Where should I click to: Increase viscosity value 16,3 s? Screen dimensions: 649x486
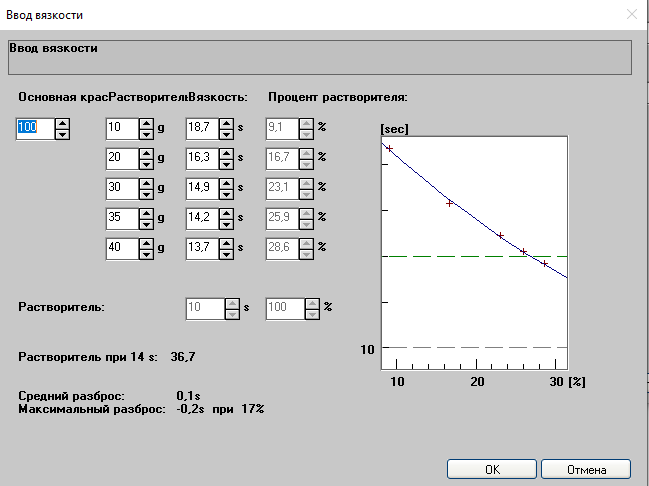point(226,154)
